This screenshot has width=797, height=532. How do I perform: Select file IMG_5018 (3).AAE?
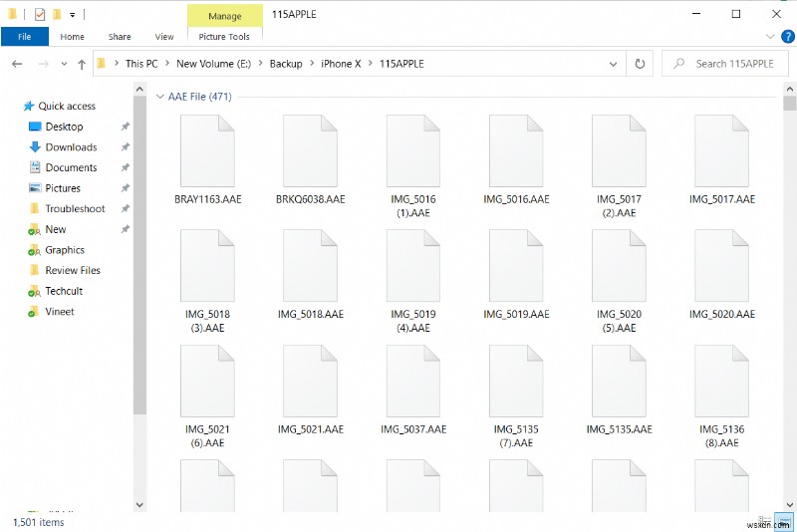[x=207, y=282]
